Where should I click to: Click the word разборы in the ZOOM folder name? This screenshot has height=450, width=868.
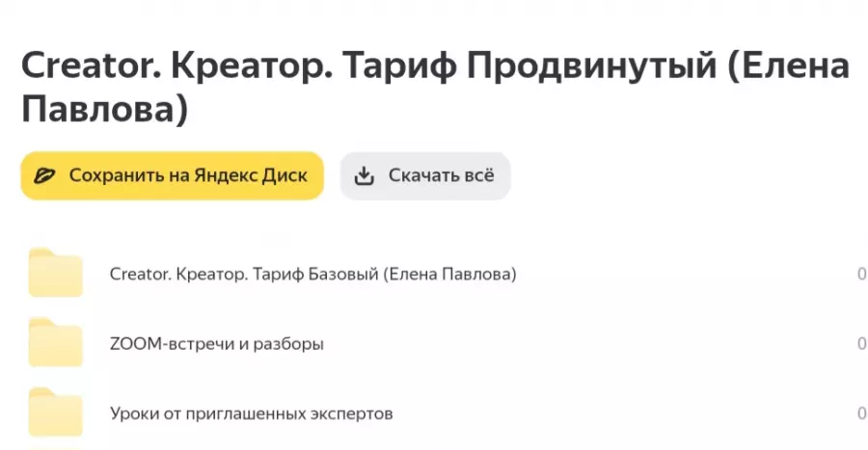(x=288, y=344)
